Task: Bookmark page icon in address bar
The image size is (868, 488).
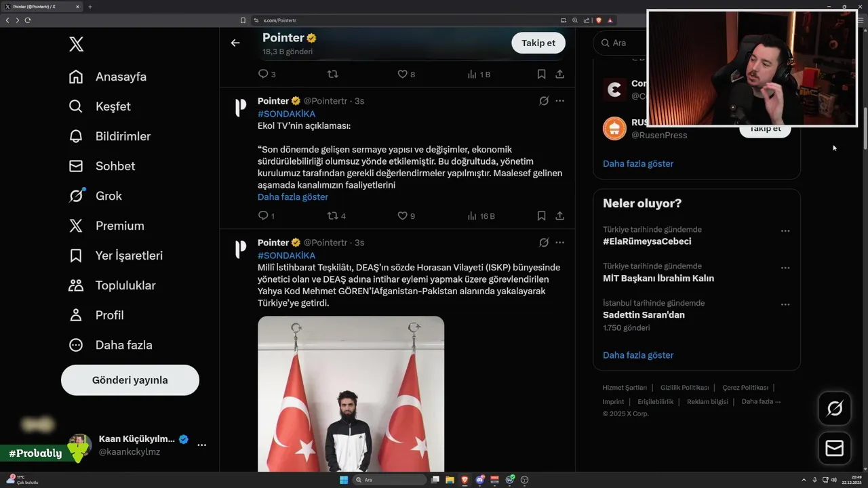Action: 243,20
